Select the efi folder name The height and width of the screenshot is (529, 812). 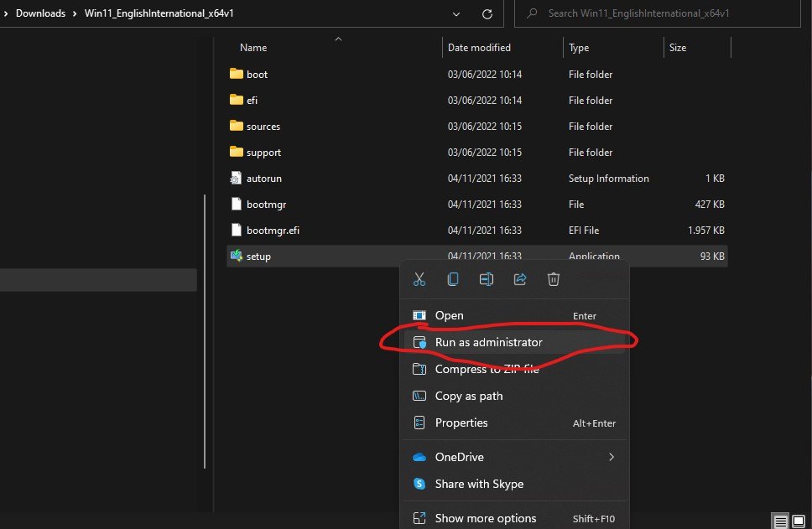pyautogui.click(x=252, y=101)
